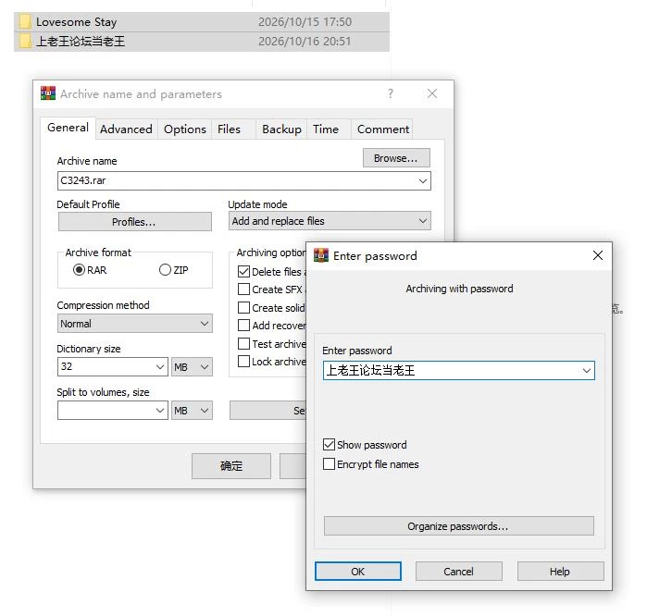Confirm password with OK button
This screenshot has height=616, width=672.
358,572
